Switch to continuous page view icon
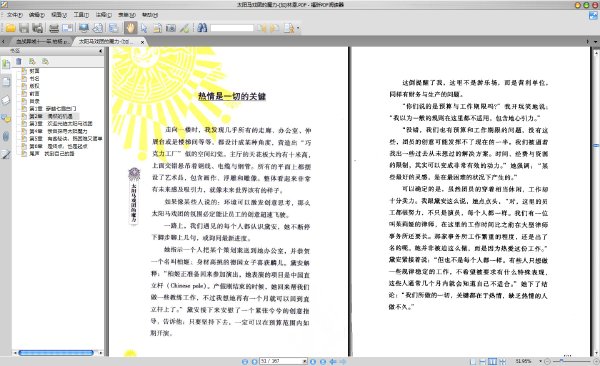 pyautogui.click(x=483, y=361)
